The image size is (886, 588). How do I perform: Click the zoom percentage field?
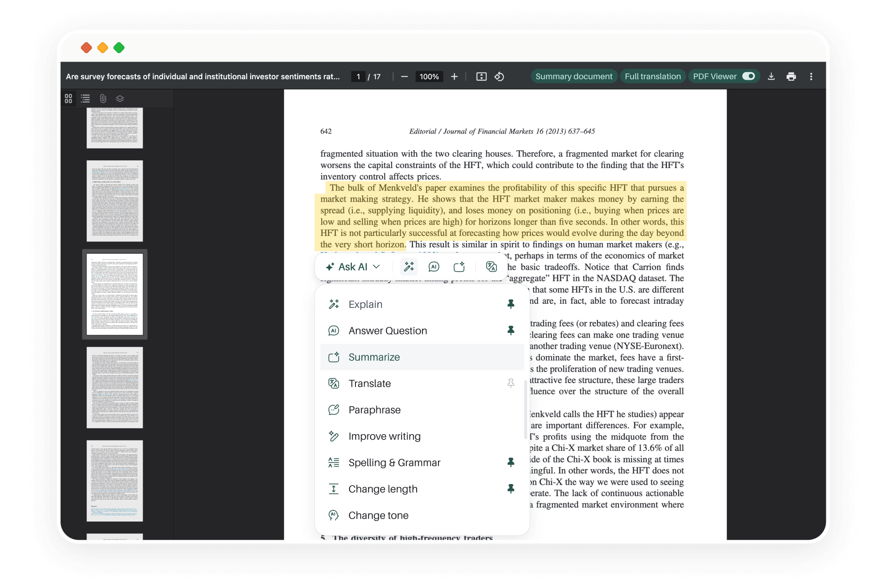point(429,77)
